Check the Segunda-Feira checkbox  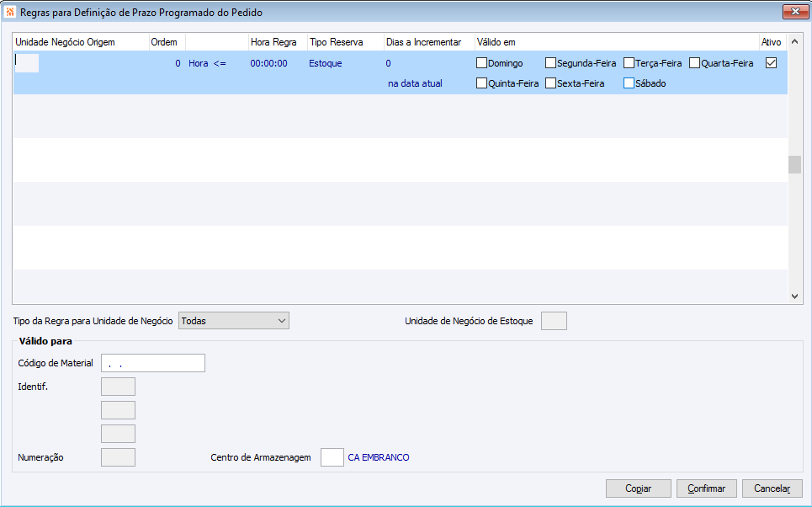click(x=550, y=63)
